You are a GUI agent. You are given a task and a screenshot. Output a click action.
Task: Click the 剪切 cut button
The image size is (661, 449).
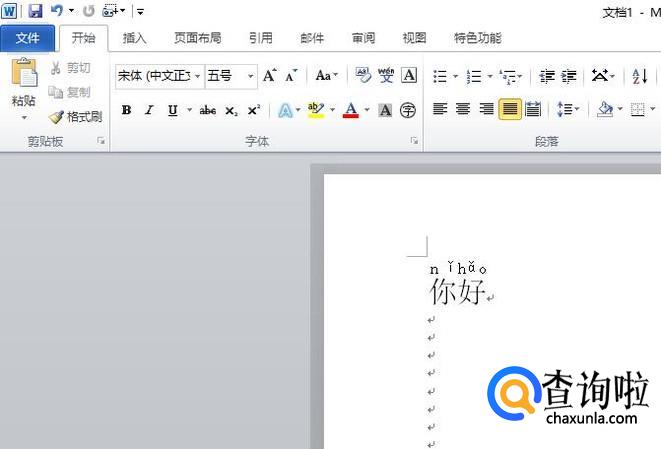(x=70, y=68)
